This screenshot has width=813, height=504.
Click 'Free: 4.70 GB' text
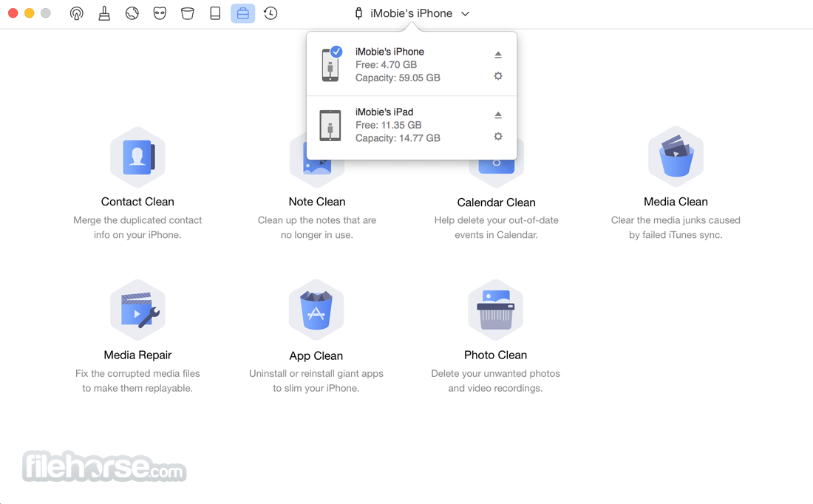387,65
